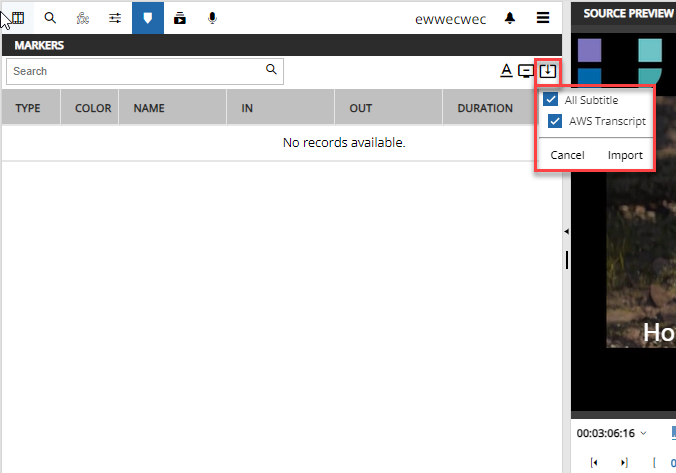Open the search tab icon in toolbar
The width and height of the screenshot is (676, 473).
click(x=50, y=18)
